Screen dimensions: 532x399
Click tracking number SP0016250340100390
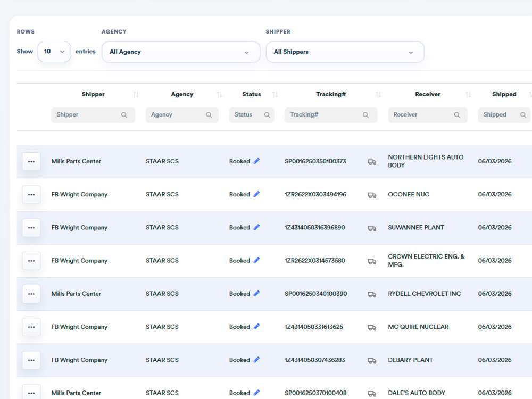coord(316,294)
